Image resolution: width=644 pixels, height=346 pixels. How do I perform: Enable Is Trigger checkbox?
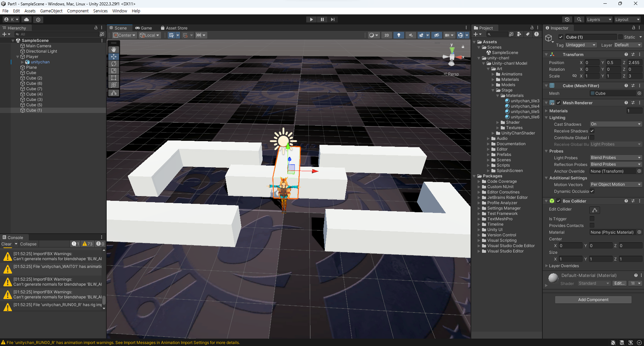(x=592, y=219)
